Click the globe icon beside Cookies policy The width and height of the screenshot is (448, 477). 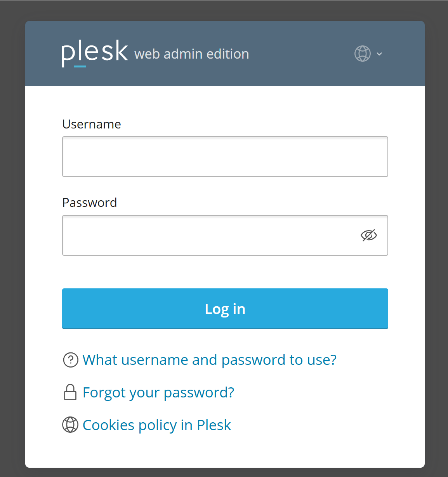(70, 425)
